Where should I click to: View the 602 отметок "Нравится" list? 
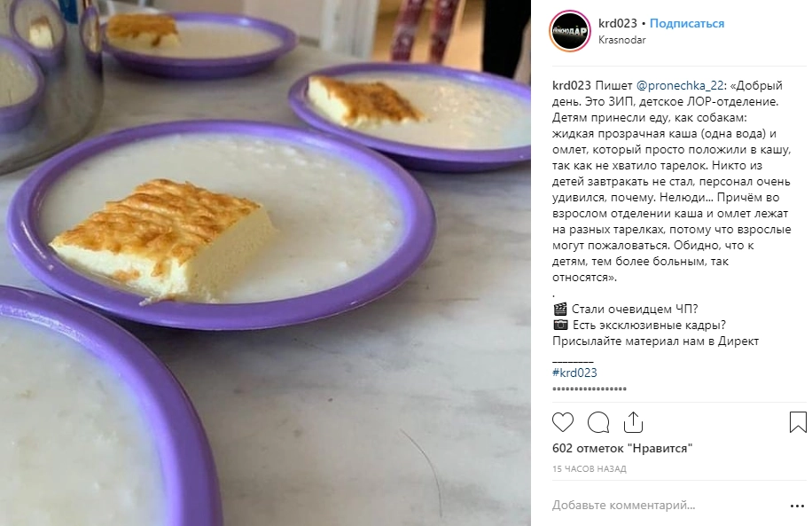(x=622, y=448)
